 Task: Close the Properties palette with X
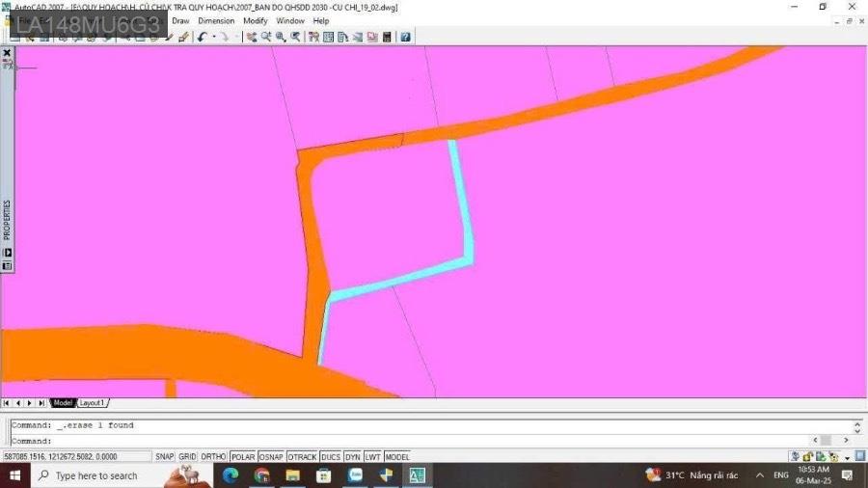[x=7, y=53]
